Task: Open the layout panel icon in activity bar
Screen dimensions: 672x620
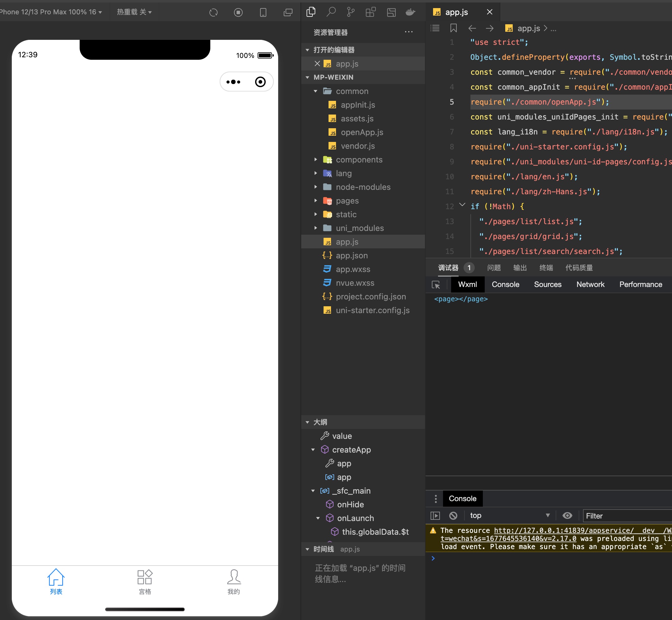Action: tap(391, 12)
